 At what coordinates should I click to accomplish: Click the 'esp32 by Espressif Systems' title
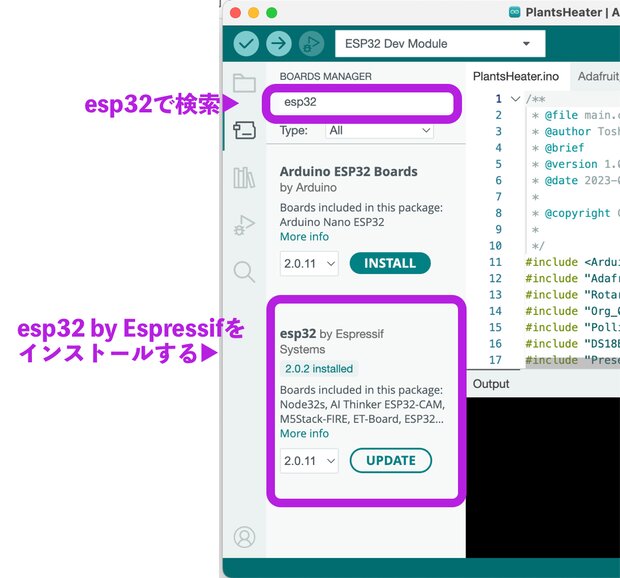coord(331,342)
